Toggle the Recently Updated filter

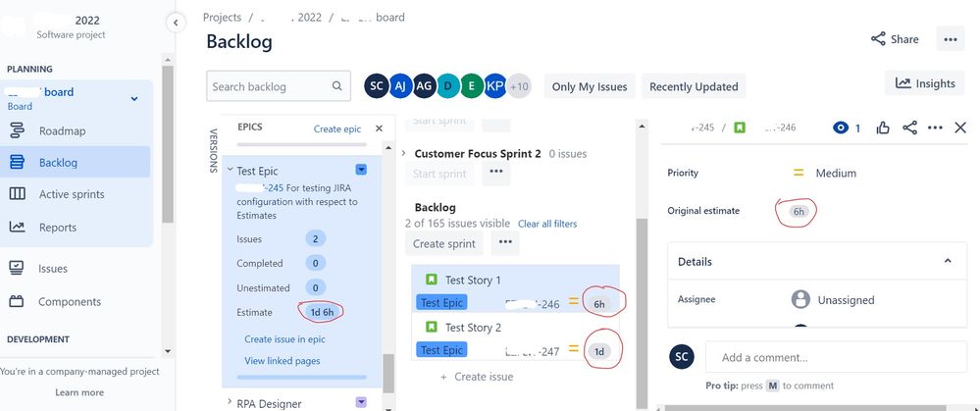[x=694, y=87]
